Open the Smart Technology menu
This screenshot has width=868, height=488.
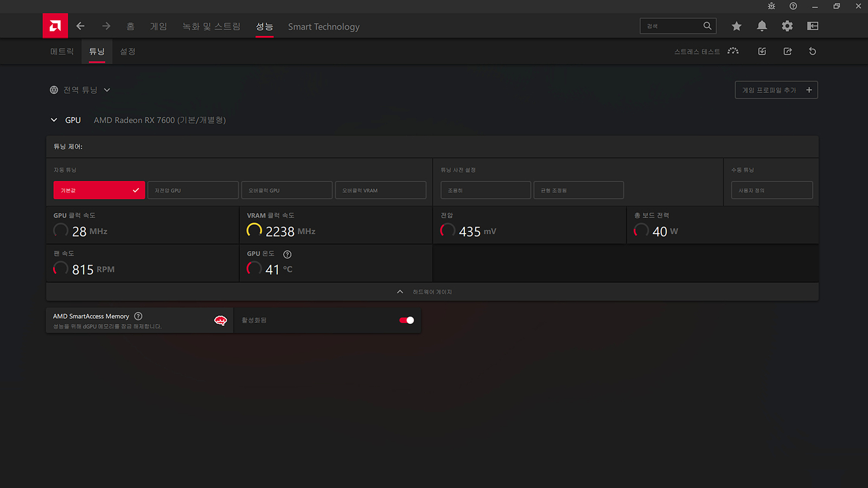tap(323, 27)
